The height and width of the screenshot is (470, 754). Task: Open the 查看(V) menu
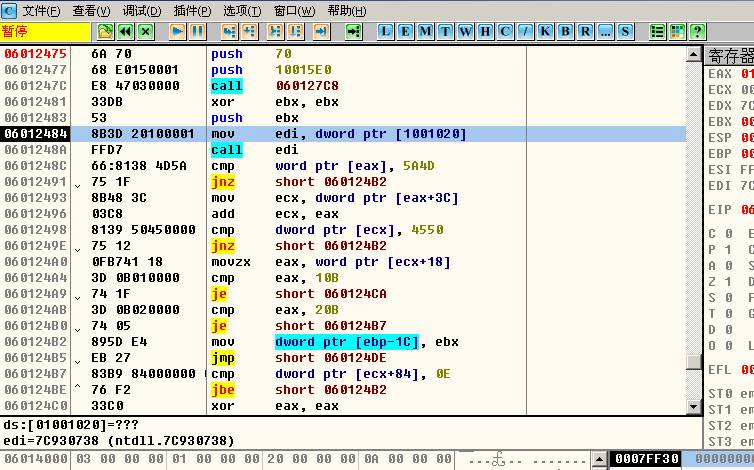click(x=91, y=10)
